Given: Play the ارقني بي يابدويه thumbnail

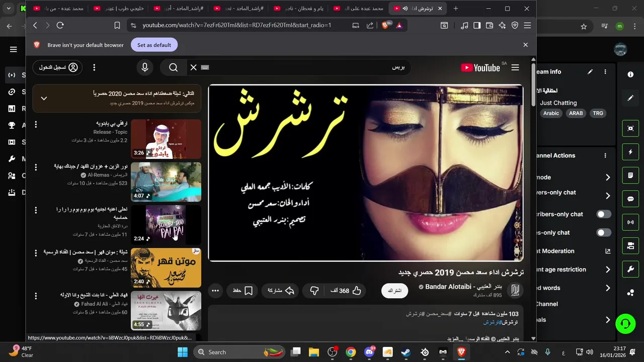Looking at the screenshot, I should [x=166, y=139].
